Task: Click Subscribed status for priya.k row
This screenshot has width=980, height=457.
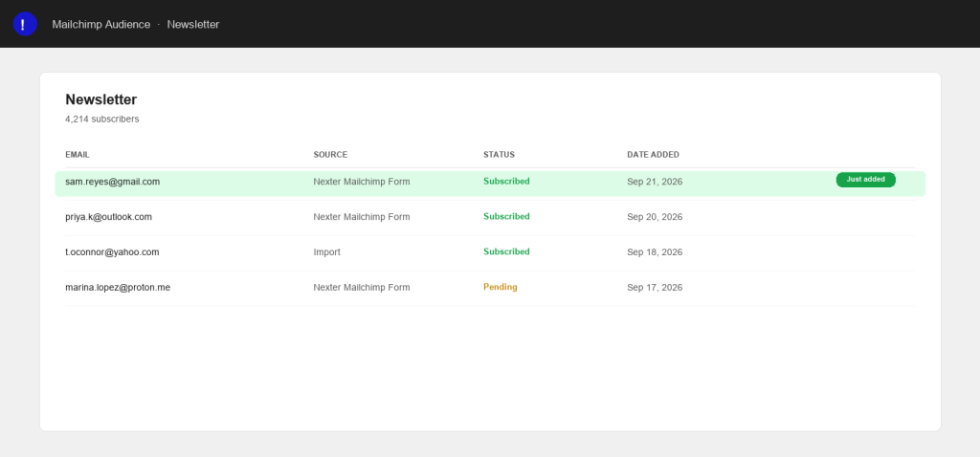Action: 506,216
